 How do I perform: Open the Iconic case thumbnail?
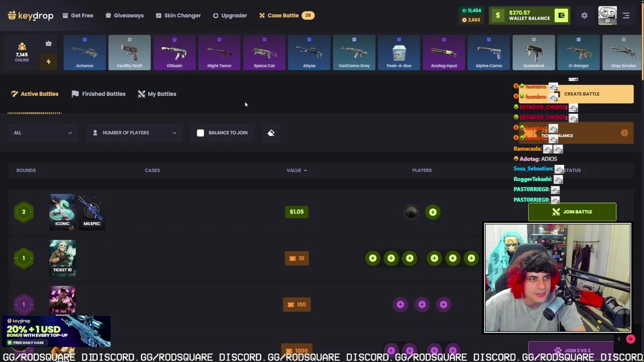tap(62, 211)
